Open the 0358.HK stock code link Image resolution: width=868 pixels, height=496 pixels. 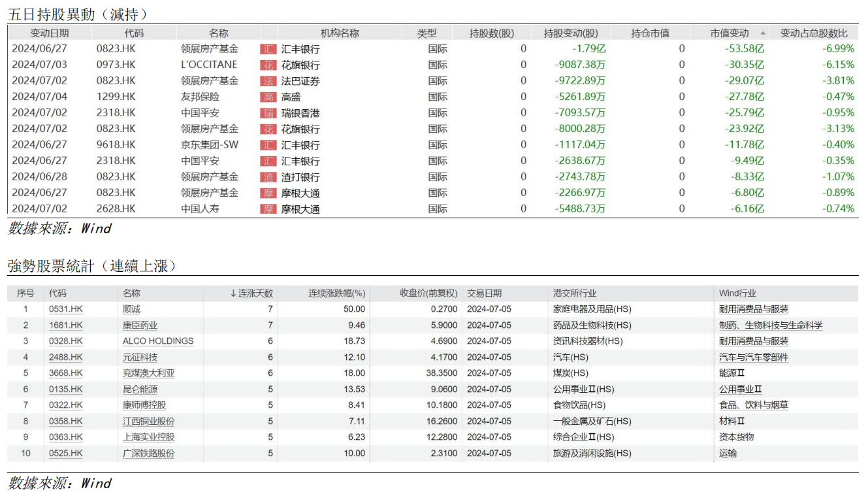click(66, 422)
